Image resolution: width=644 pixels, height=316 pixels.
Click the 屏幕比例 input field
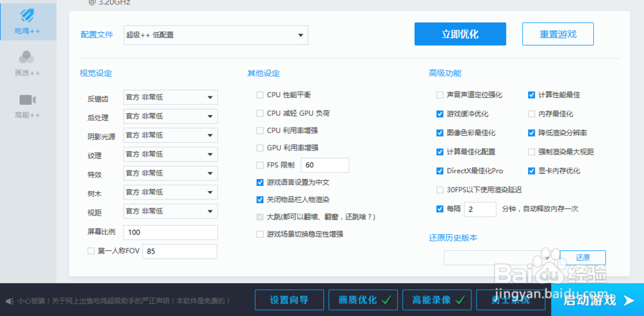(171, 232)
